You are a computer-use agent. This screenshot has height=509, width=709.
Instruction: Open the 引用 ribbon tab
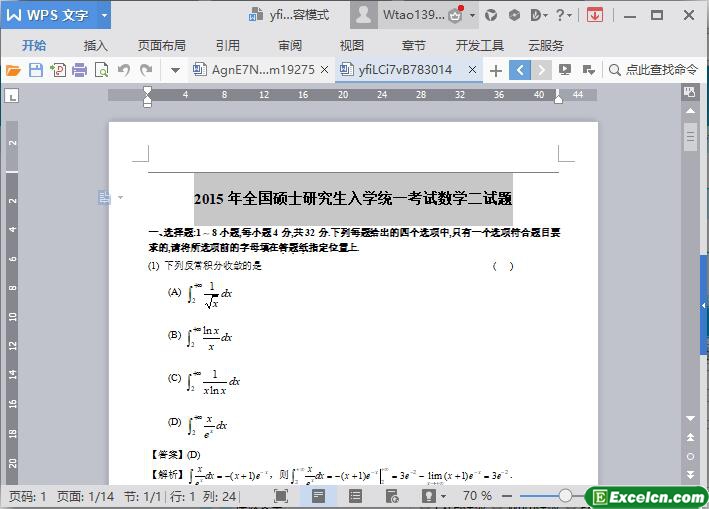(227, 45)
